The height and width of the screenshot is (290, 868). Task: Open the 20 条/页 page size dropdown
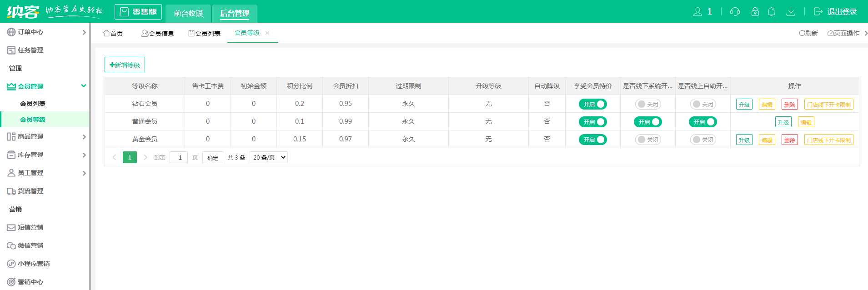[269, 157]
